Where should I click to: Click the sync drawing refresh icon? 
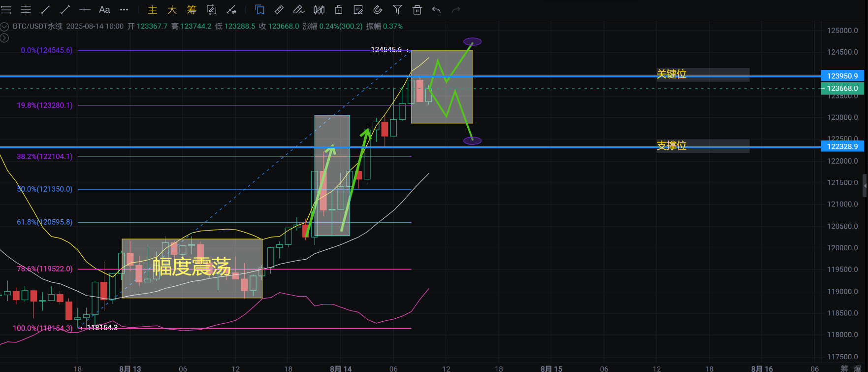pyautogui.click(x=211, y=9)
